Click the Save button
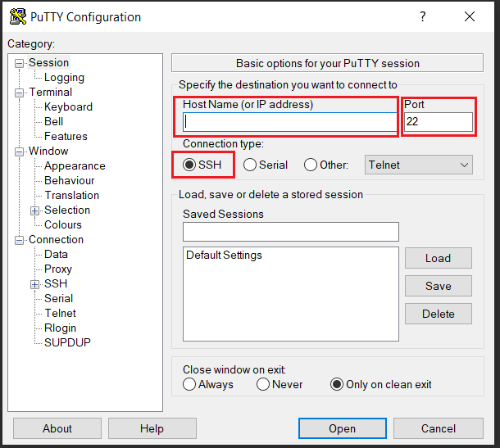The height and width of the screenshot is (448, 500). [x=439, y=286]
